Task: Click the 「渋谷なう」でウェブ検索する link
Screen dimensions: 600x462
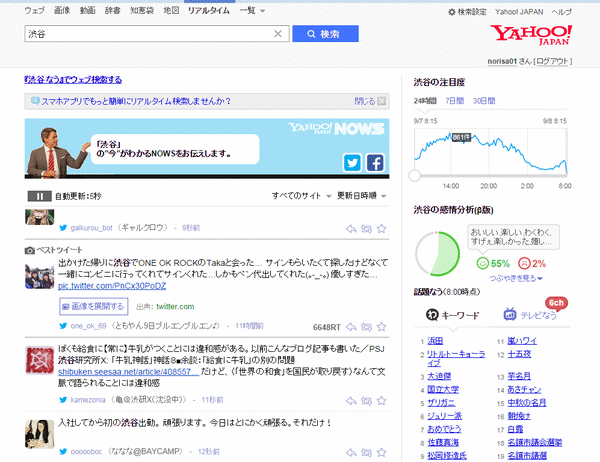Action: pyautogui.click(x=73, y=80)
